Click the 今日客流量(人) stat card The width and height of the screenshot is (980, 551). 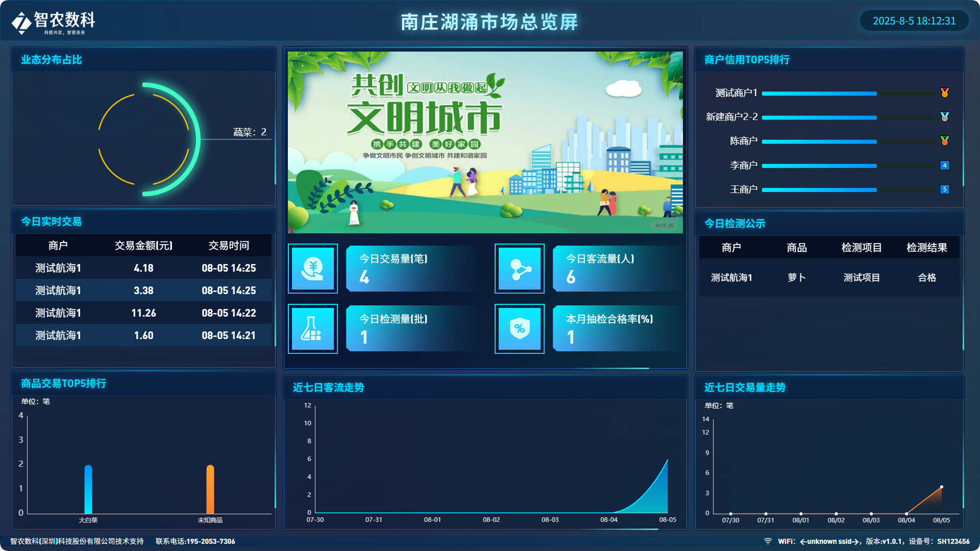pyautogui.click(x=618, y=269)
